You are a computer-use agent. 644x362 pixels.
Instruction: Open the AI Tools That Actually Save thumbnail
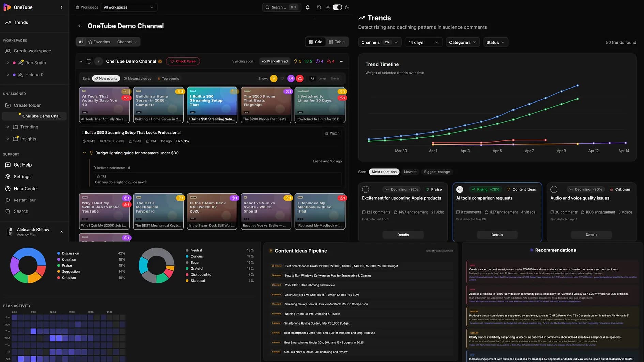tap(104, 105)
